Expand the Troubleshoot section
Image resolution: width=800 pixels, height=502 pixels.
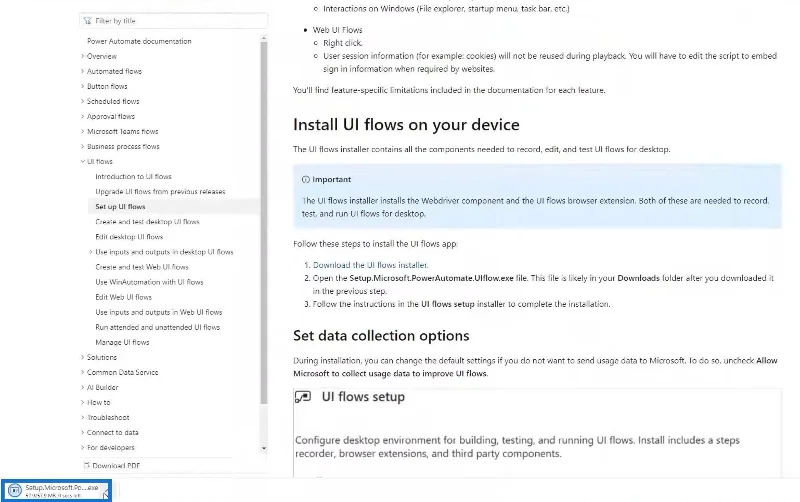tap(108, 417)
